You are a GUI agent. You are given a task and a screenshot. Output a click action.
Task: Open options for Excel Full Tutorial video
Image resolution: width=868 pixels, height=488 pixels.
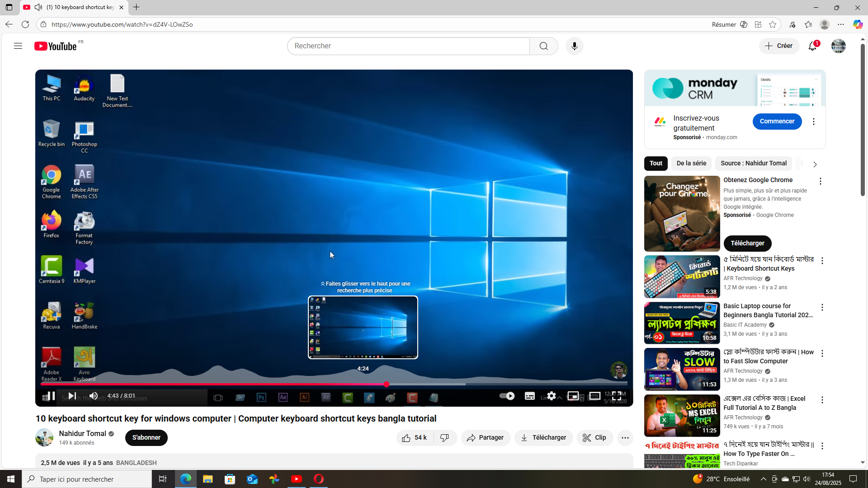[x=822, y=400]
